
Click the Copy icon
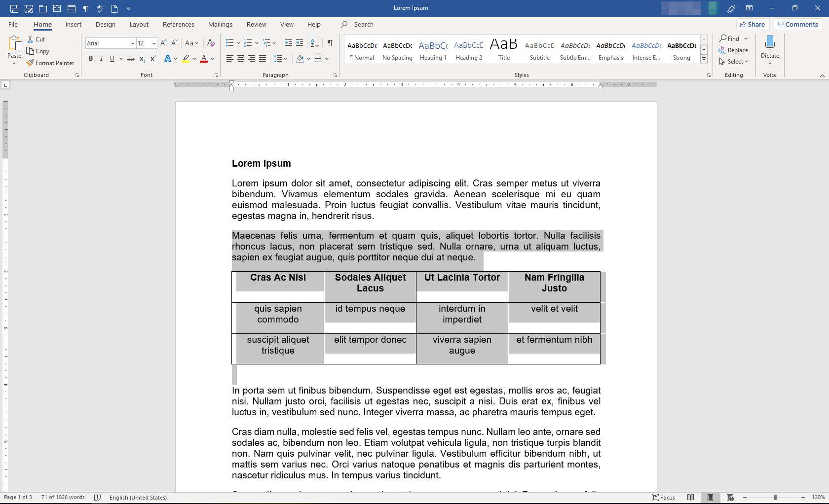pyautogui.click(x=30, y=51)
